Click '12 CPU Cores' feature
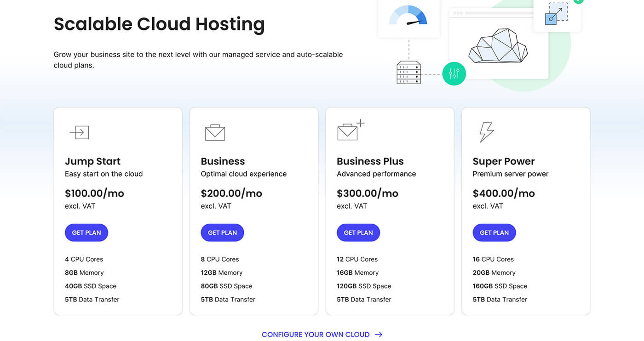The image size is (644, 341). click(x=357, y=259)
